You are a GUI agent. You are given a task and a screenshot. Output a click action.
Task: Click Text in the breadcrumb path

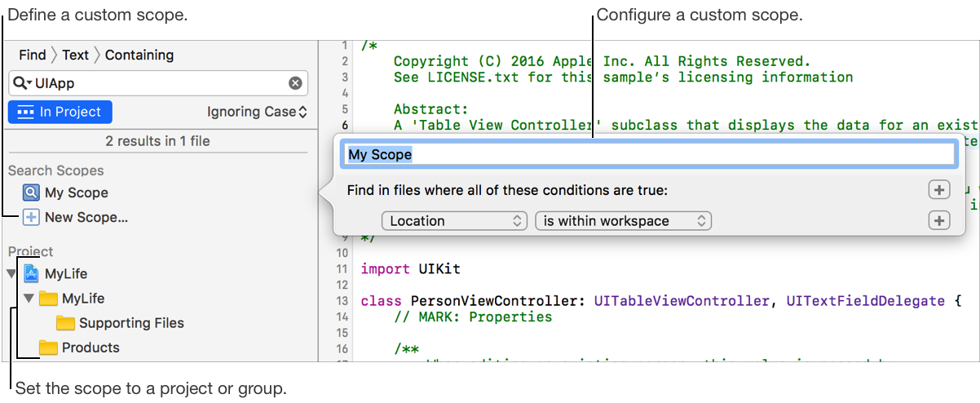click(75, 55)
